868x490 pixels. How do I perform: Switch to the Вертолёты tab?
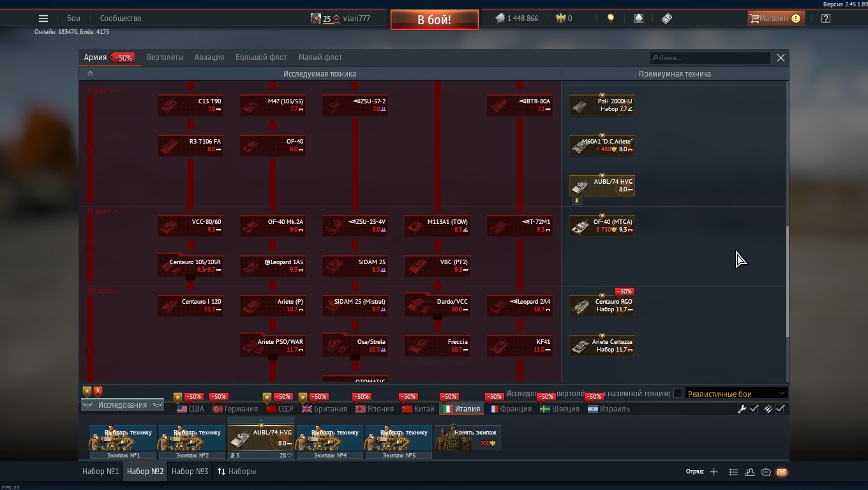165,57
